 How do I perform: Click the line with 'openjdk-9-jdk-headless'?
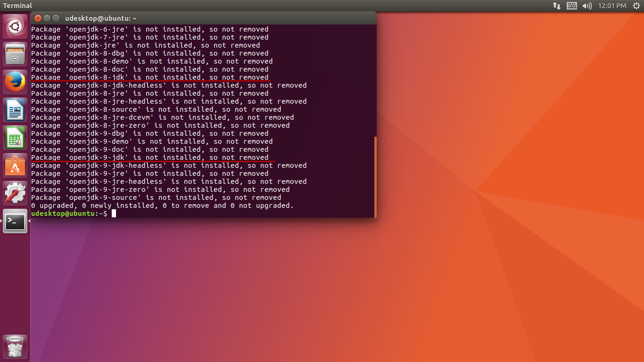tap(169, 165)
